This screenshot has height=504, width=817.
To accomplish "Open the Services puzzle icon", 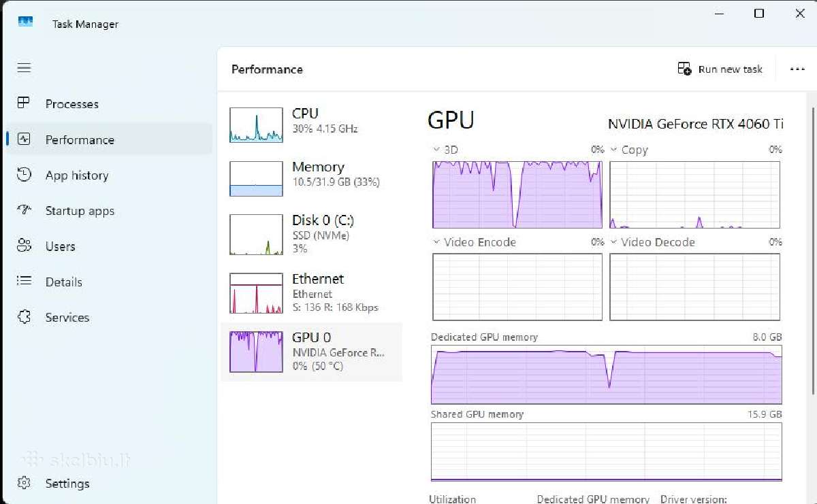I will tap(24, 317).
